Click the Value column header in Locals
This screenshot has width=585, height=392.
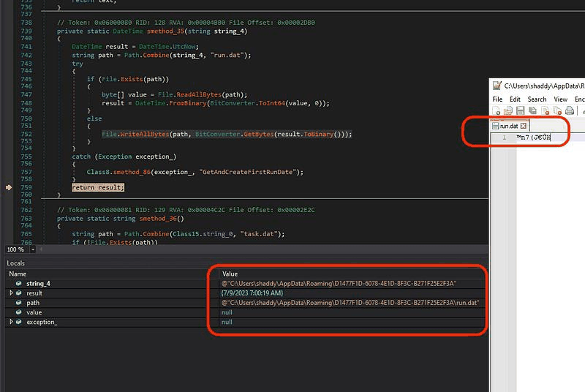click(x=230, y=274)
